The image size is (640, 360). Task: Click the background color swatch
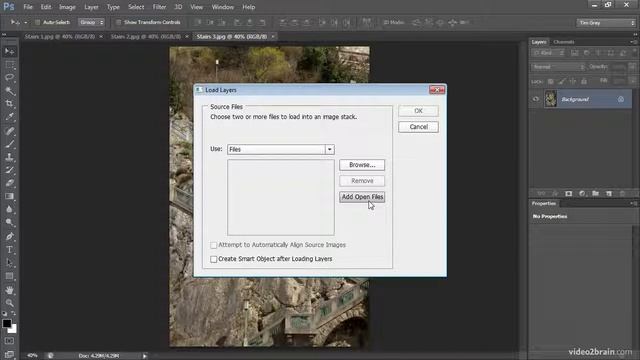pyautogui.click(x=13, y=329)
